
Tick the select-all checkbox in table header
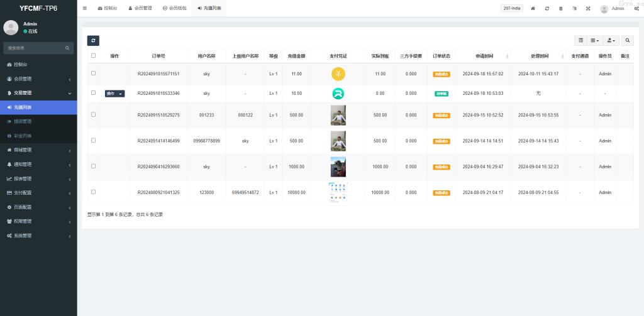94,55
